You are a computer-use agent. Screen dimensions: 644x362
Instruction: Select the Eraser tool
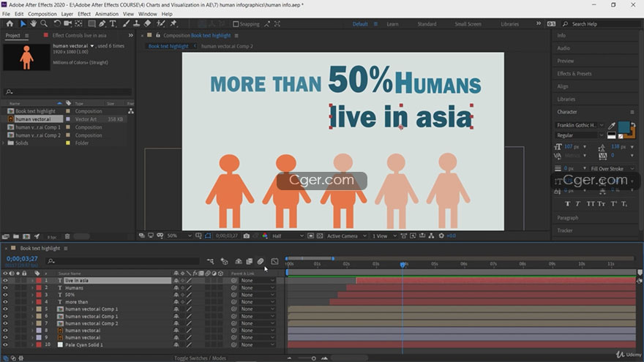[x=147, y=24]
